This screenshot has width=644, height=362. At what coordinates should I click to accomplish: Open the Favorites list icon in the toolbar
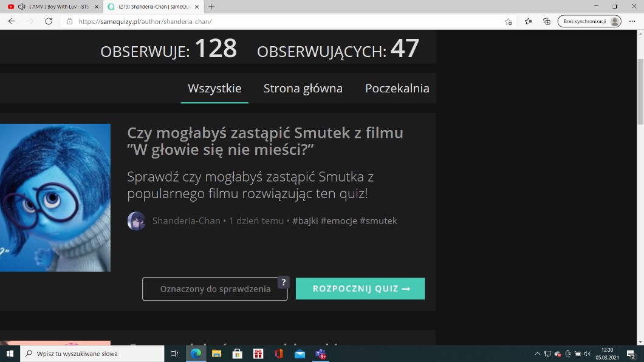point(528,21)
